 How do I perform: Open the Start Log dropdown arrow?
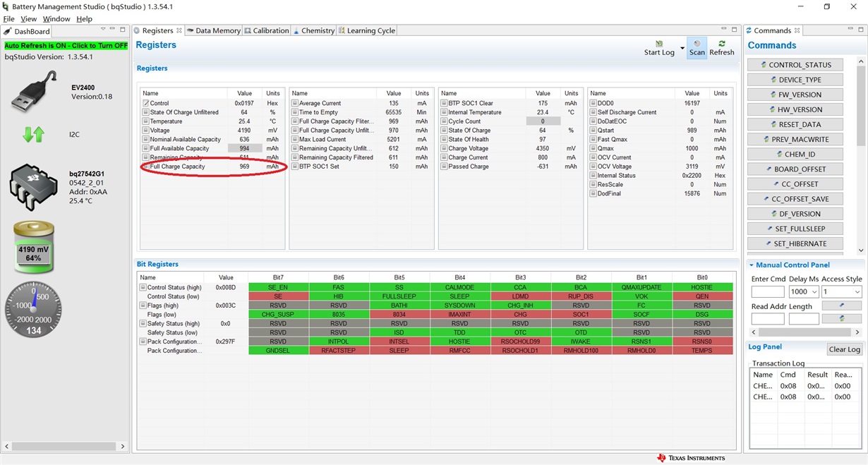[x=682, y=49]
